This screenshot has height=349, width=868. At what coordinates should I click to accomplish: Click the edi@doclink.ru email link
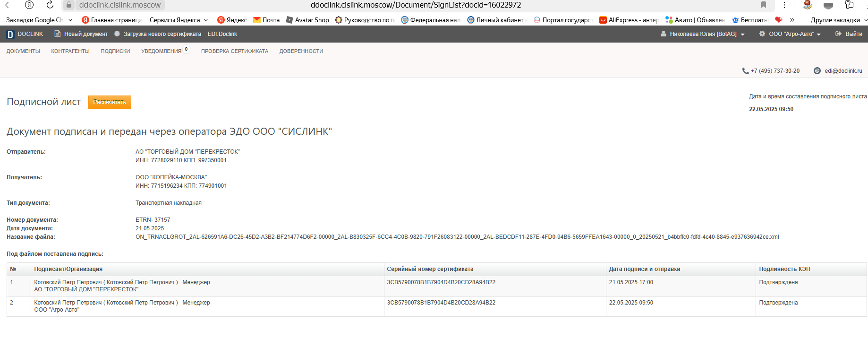[843, 71]
